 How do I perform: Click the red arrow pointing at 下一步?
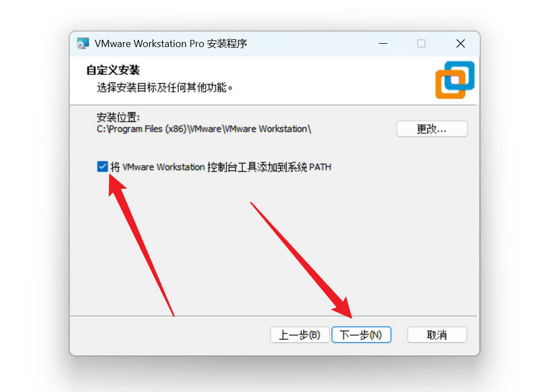coord(301,260)
